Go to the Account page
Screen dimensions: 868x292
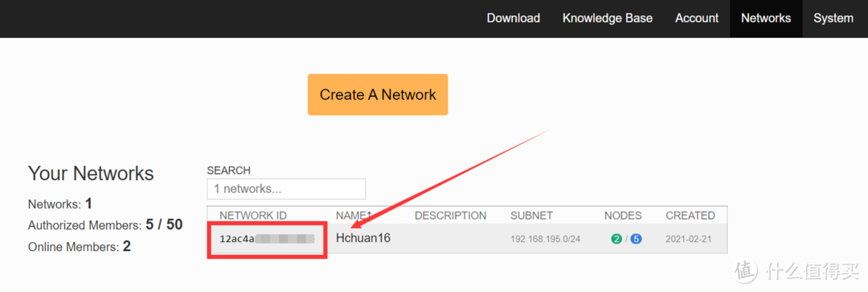(696, 19)
